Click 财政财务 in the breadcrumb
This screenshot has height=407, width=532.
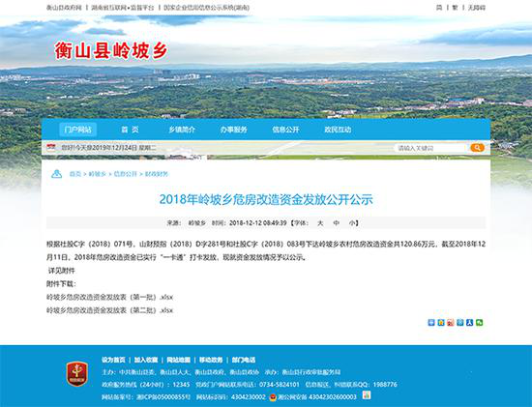coord(157,174)
